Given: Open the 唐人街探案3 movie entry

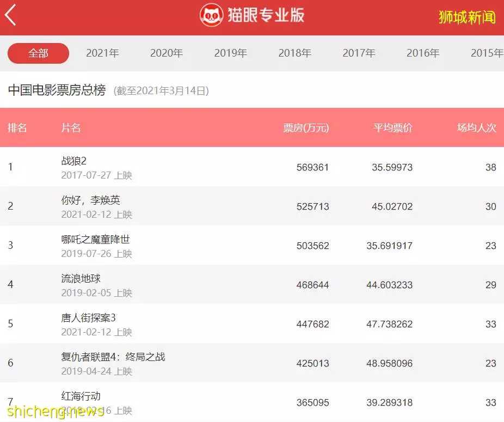Looking at the screenshot, I should coord(252,323).
